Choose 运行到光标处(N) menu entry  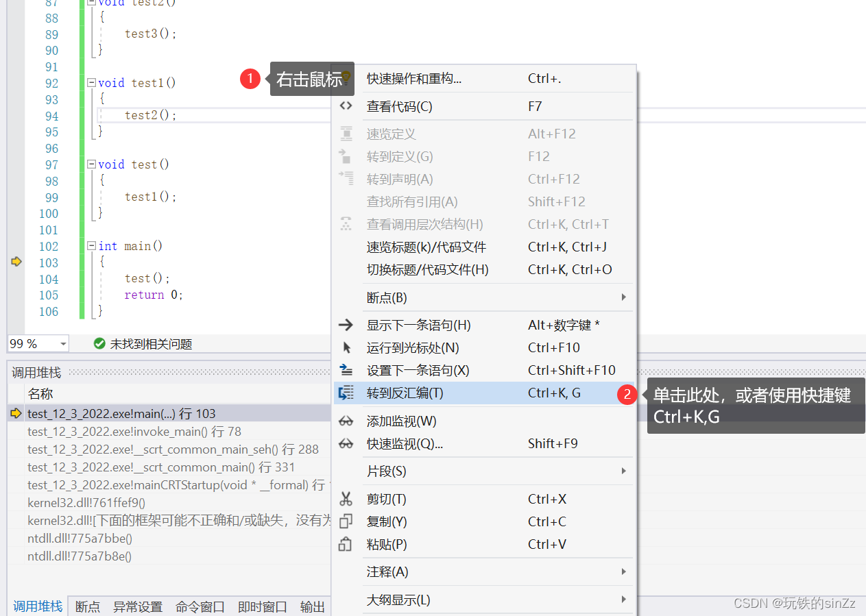(484, 347)
